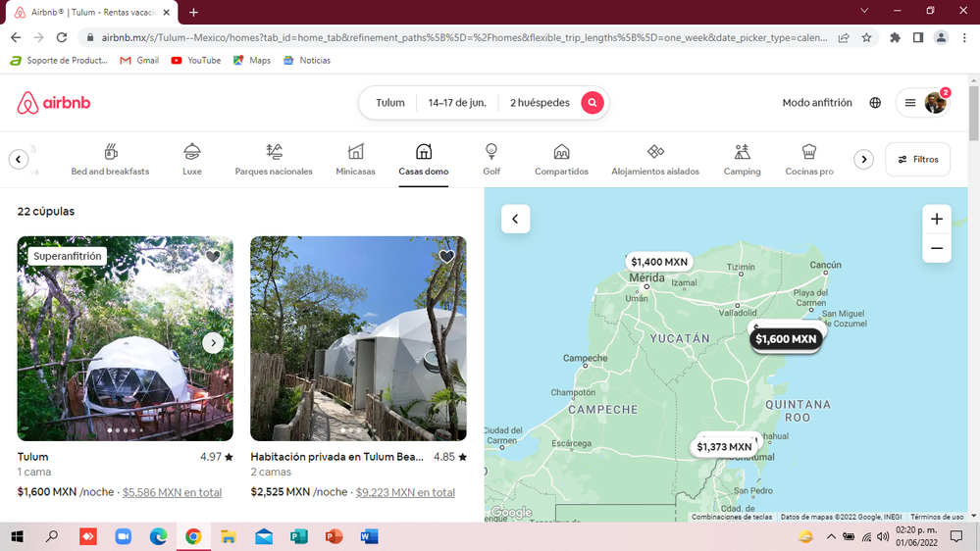Open the language globe icon
The image size is (980, 551).
click(875, 103)
